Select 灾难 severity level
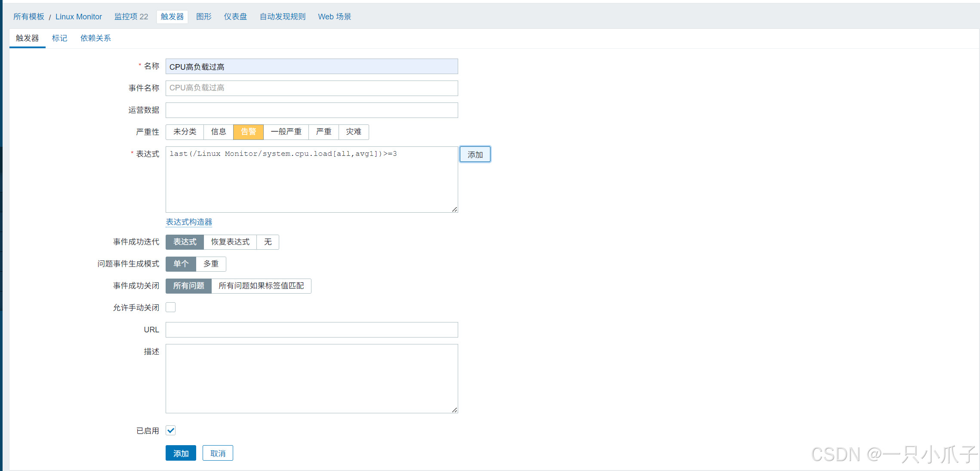Image resolution: width=980 pixels, height=471 pixels. pos(354,132)
